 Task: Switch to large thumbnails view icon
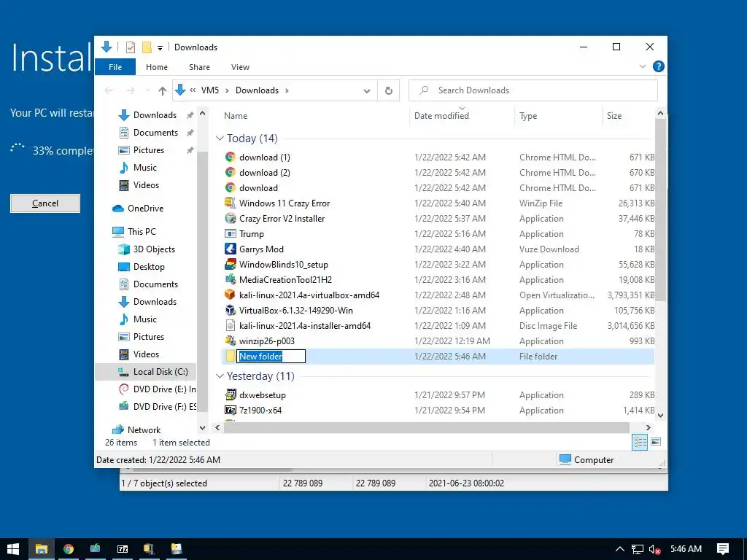coord(656,442)
